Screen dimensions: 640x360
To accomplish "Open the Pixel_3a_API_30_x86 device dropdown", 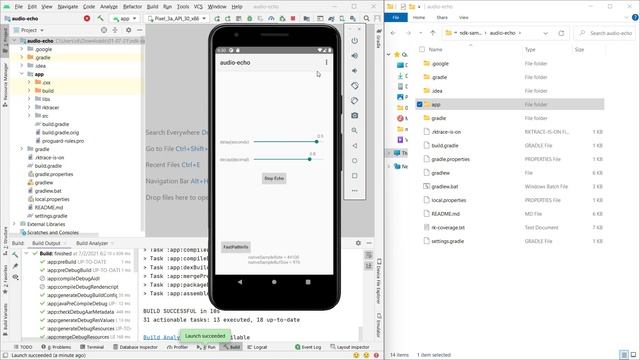I will (177, 19).
